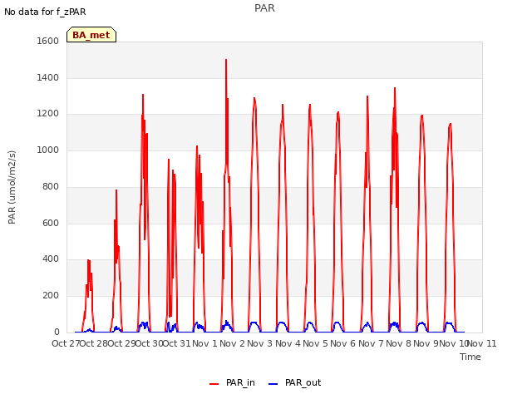
Task: Click the Nov 1 x-axis date label
Action: coord(204,343)
